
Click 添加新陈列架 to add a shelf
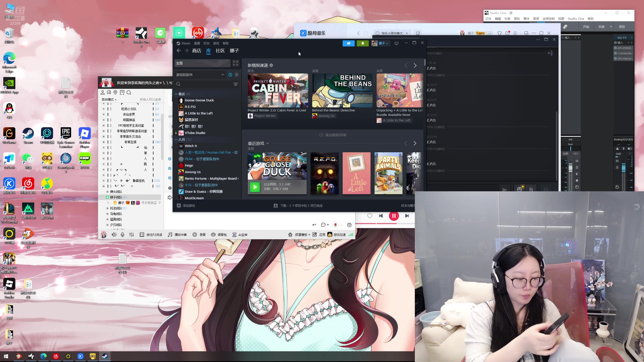(x=333, y=135)
